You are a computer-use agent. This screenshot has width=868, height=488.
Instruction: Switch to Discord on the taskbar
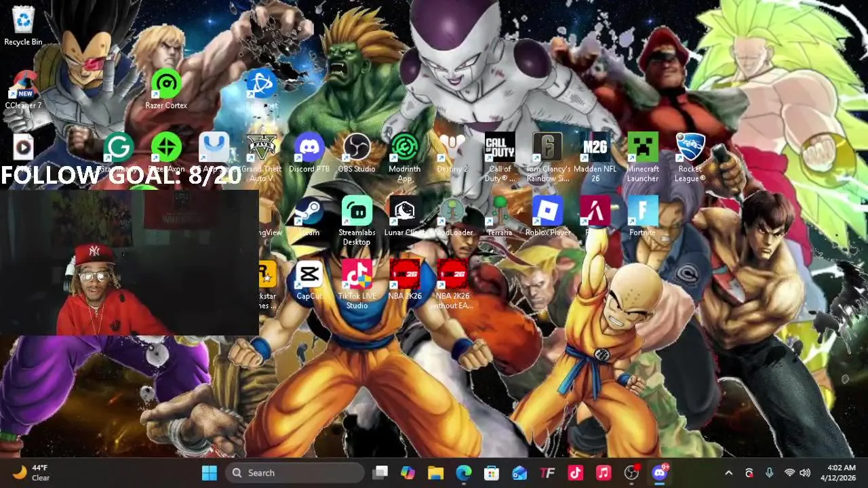(x=659, y=473)
